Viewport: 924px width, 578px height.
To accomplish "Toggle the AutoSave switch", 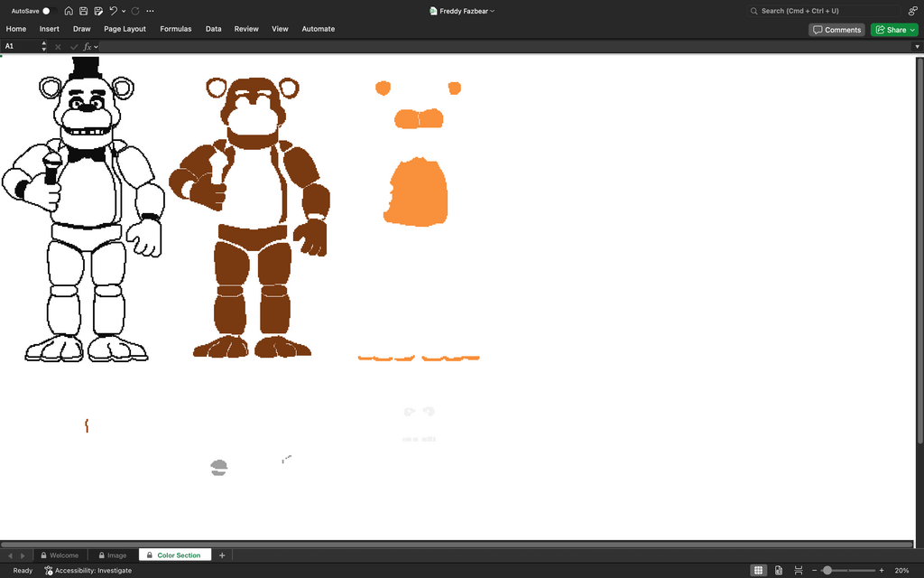I will 49,11.
